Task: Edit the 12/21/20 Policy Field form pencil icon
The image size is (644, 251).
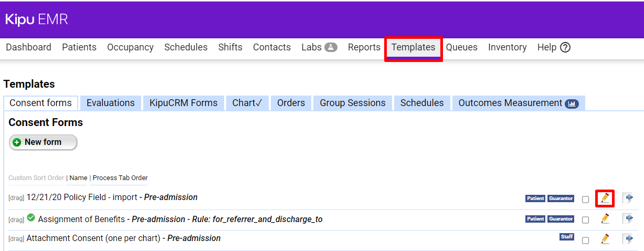Action: 605,198
